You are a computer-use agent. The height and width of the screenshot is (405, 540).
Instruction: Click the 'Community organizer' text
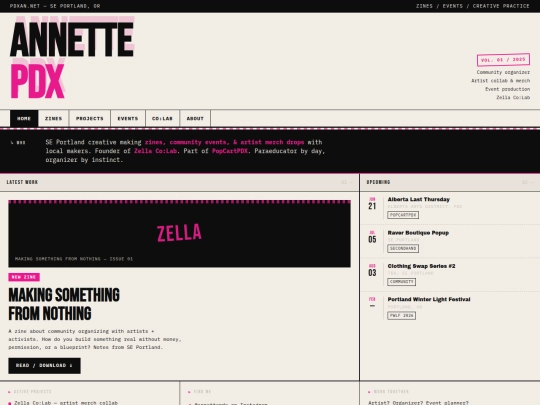(x=503, y=72)
